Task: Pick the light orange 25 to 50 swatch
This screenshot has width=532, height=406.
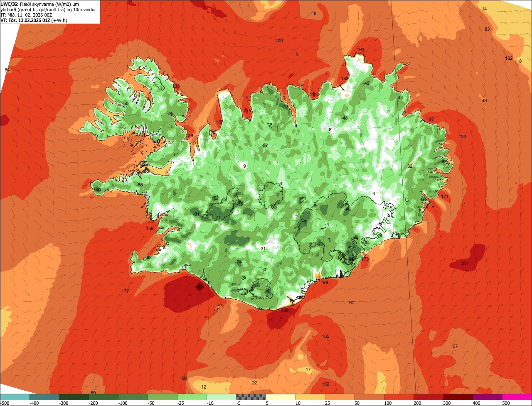Action: tap(340, 397)
